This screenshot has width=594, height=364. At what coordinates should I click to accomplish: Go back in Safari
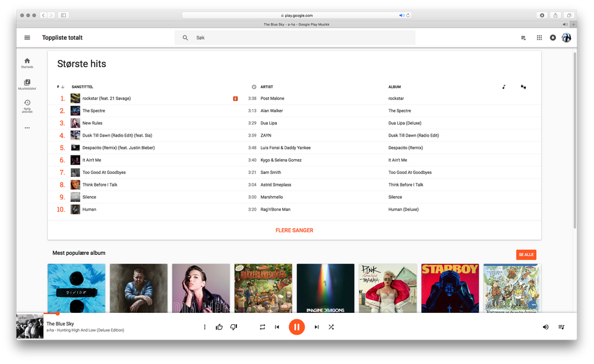click(43, 15)
